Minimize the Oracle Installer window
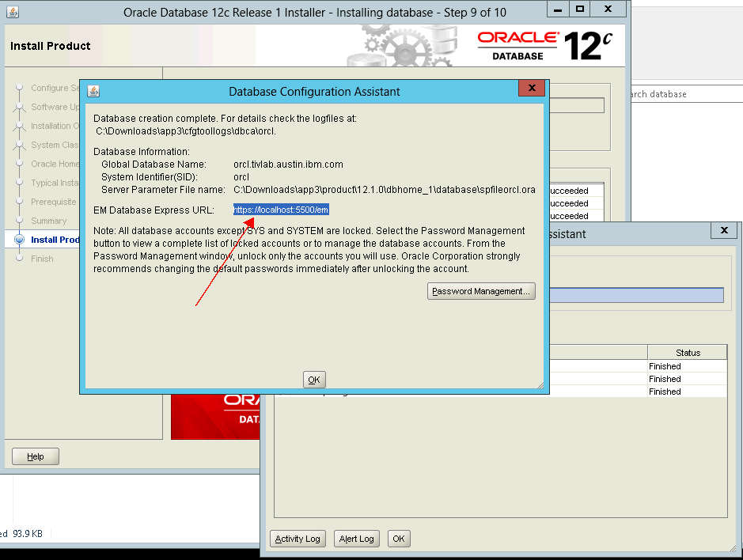Screen dimensions: 743x560 coord(558,9)
